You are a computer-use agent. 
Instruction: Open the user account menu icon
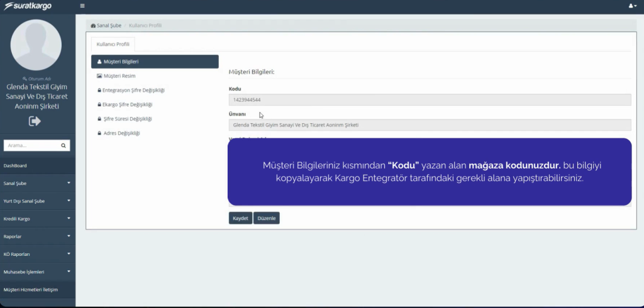tap(633, 6)
